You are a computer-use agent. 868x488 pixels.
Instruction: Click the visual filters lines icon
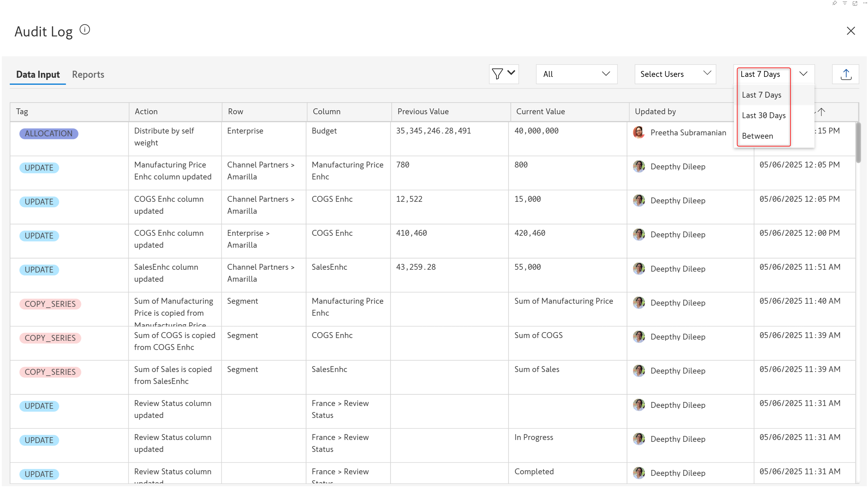click(845, 3)
